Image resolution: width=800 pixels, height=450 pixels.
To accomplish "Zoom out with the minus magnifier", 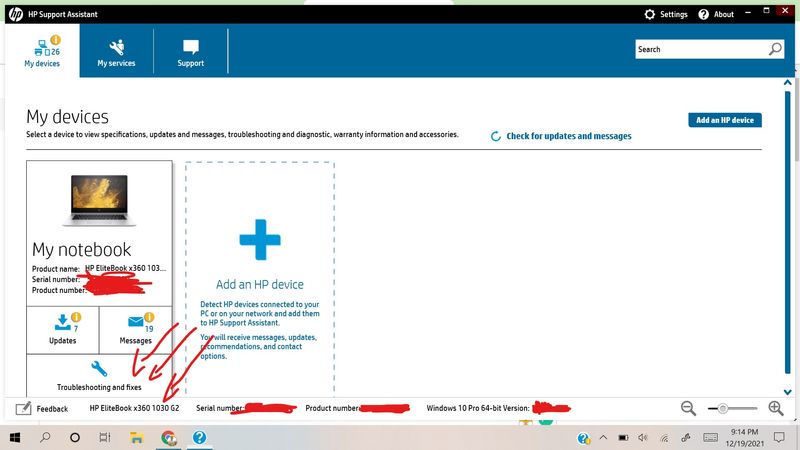I will click(688, 408).
